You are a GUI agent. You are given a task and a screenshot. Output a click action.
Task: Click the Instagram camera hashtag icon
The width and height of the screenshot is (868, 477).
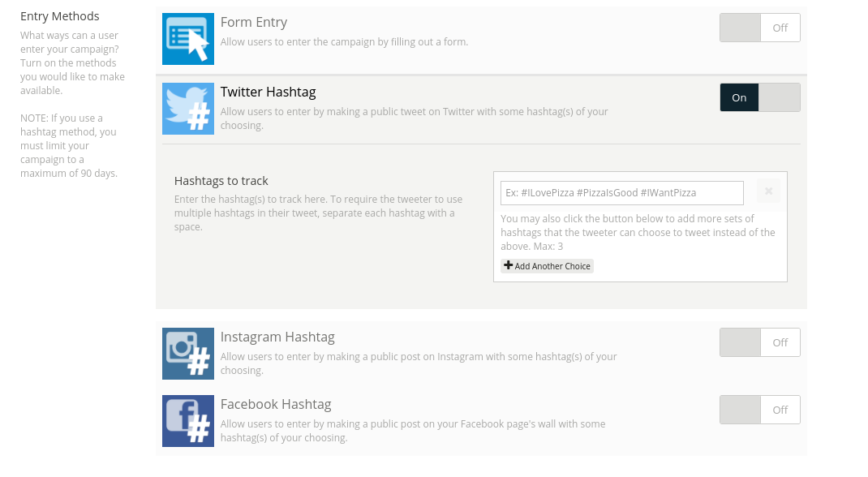188,354
